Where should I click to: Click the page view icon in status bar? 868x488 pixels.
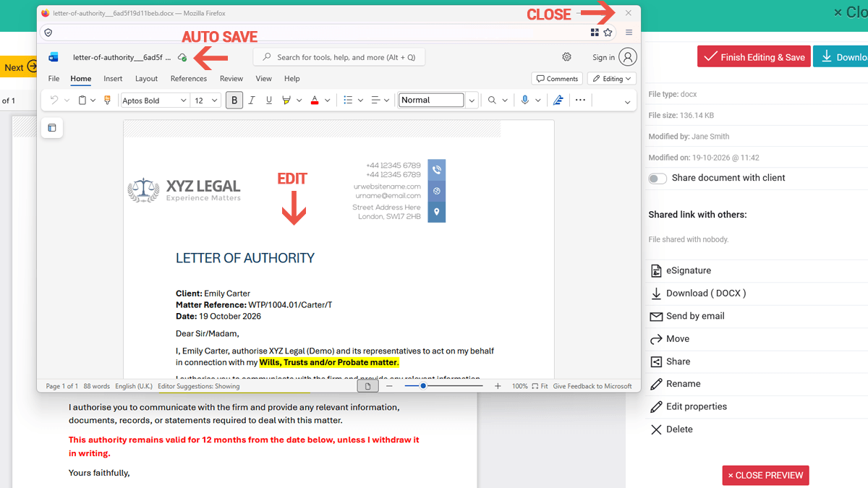click(x=367, y=386)
